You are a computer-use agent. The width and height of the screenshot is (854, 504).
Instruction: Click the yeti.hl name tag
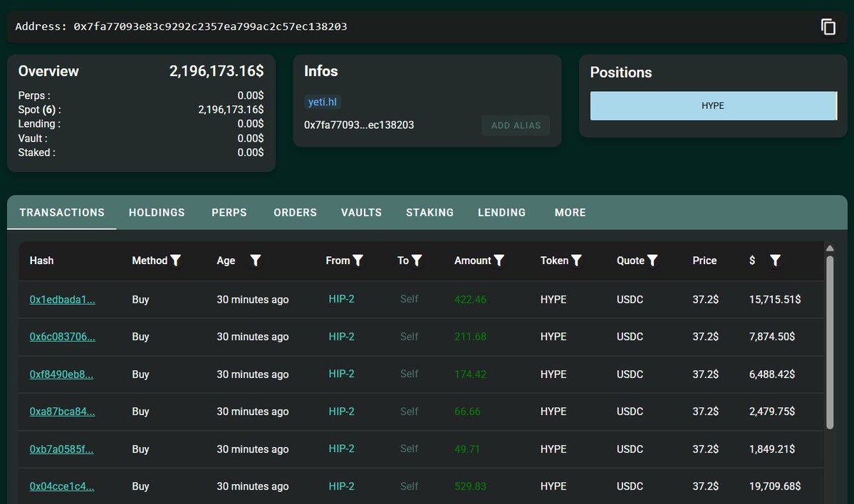pyautogui.click(x=323, y=102)
